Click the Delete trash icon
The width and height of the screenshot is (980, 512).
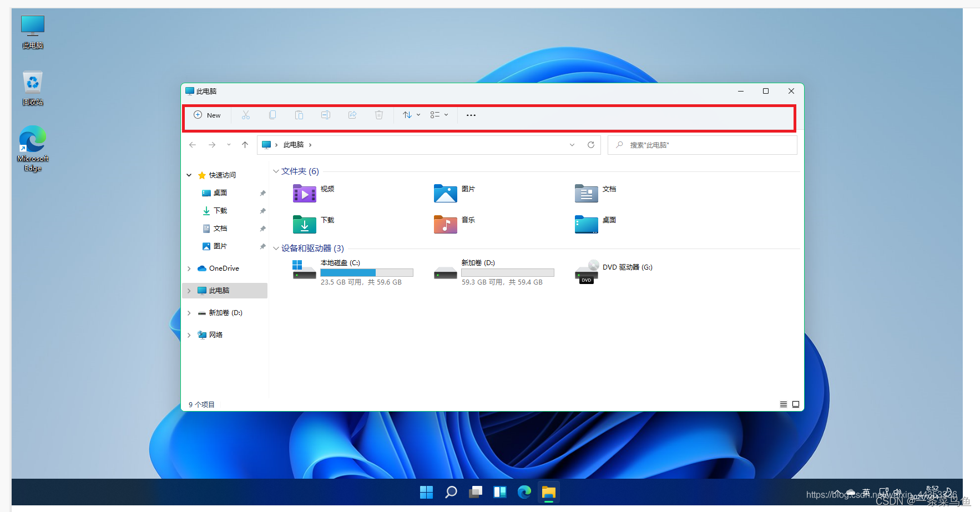click(379, 115)
